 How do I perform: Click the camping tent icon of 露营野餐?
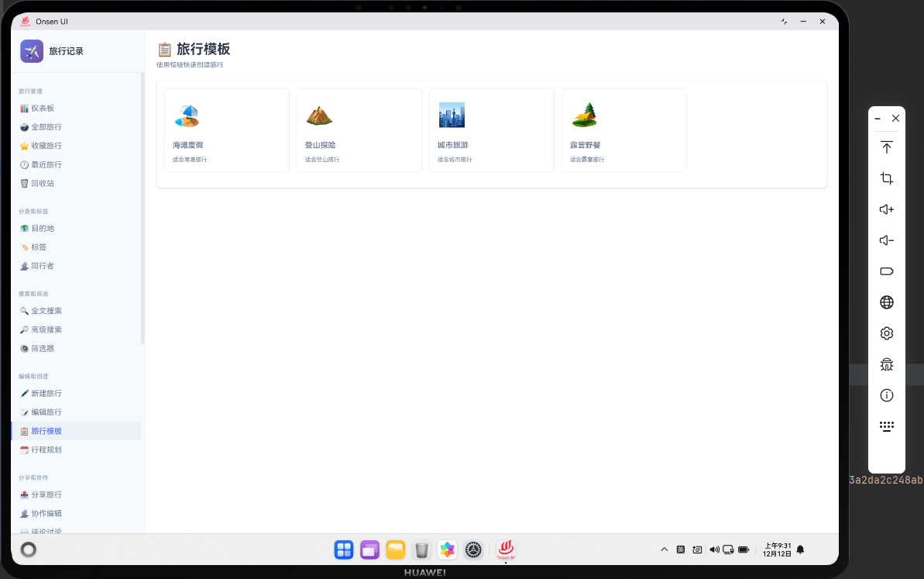pyautogui.click(x=585, y=115)
